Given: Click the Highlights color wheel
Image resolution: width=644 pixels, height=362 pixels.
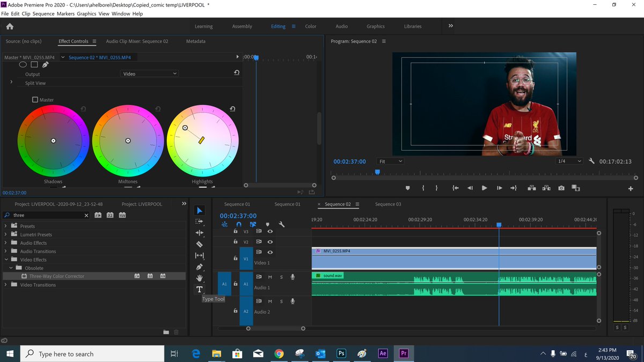Looking at the screenshot, I should click(202, 141).
